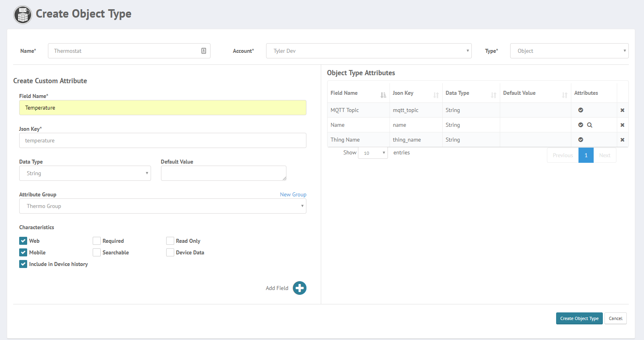Click the Json Key input field
This screenshot has height=340, width=644.
(x=163, y=140)
